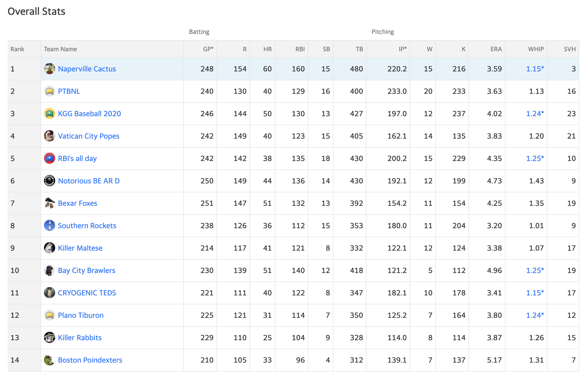Open the Plano Tiburon team link
The height and width of the screenshot is (378, 588).
(x=81, y=315)
